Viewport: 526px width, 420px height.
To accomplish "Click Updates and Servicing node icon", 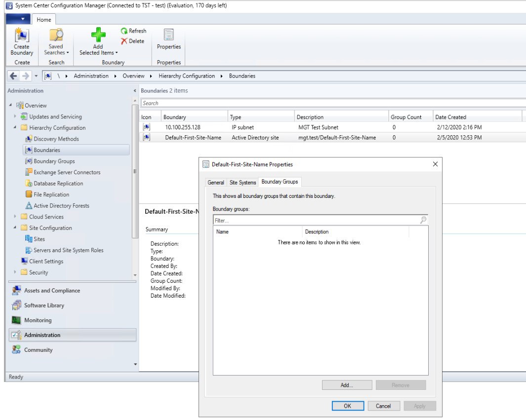I will click(24, 116).
